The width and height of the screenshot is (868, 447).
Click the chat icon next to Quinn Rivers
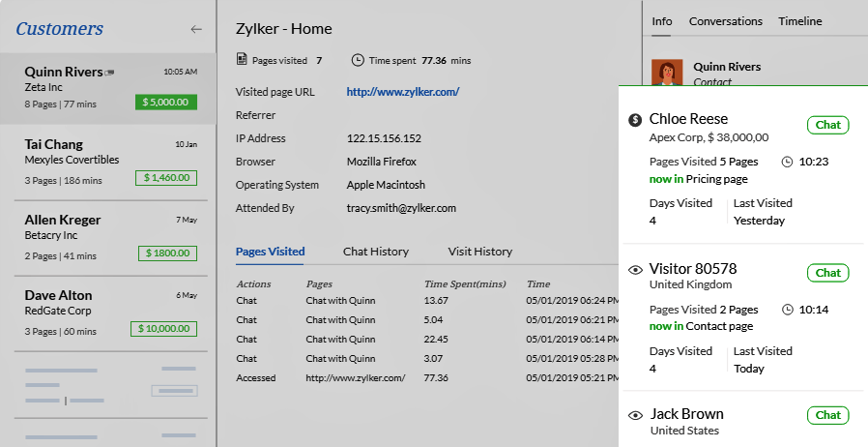pos(109,72)
